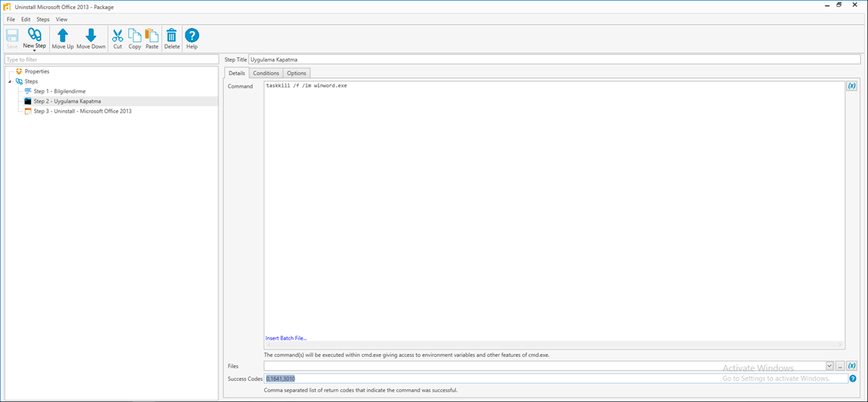Open the File menu
Image resolution: width=868 pixels, height=402 pixels.
11,20
